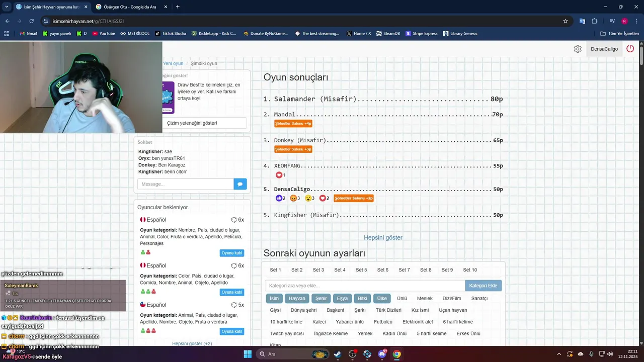Open the Yeni oyun breadcrumb link
This screenshot has width=644, height=362.
pos(173,63)
